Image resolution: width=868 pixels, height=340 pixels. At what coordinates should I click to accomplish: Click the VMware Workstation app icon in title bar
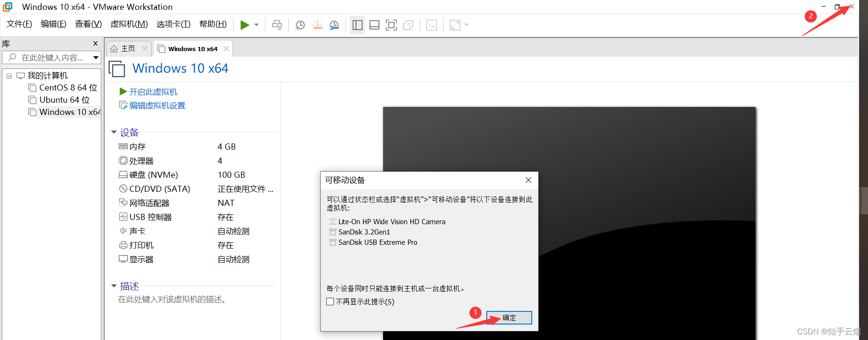click(x=8, y=7)
